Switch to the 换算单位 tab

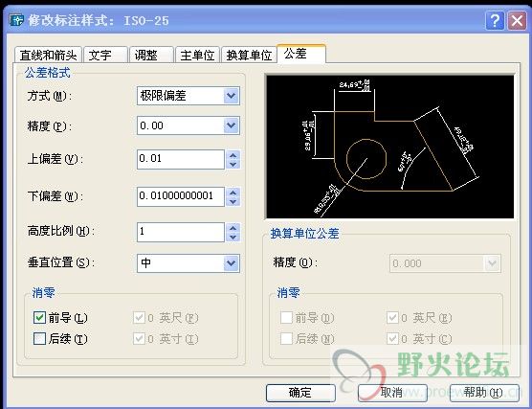249,55
